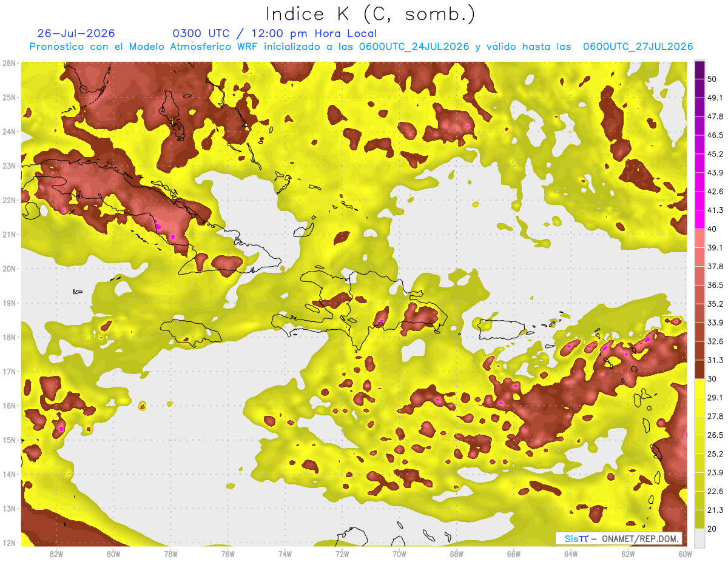Click the dark brown colorbar segment between 30 and 31.3
The image size is (728, 562).
(700, 369)
